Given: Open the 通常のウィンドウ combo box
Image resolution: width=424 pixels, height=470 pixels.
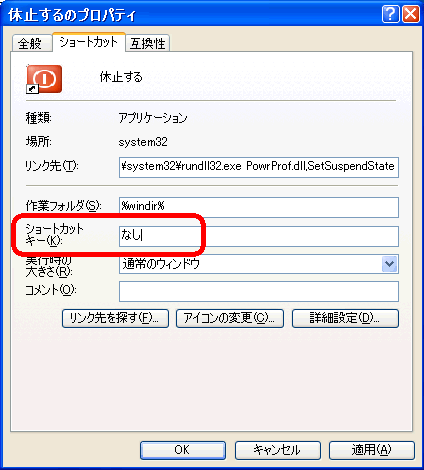Looking at the screenshot, I should (x=259, y=264).
